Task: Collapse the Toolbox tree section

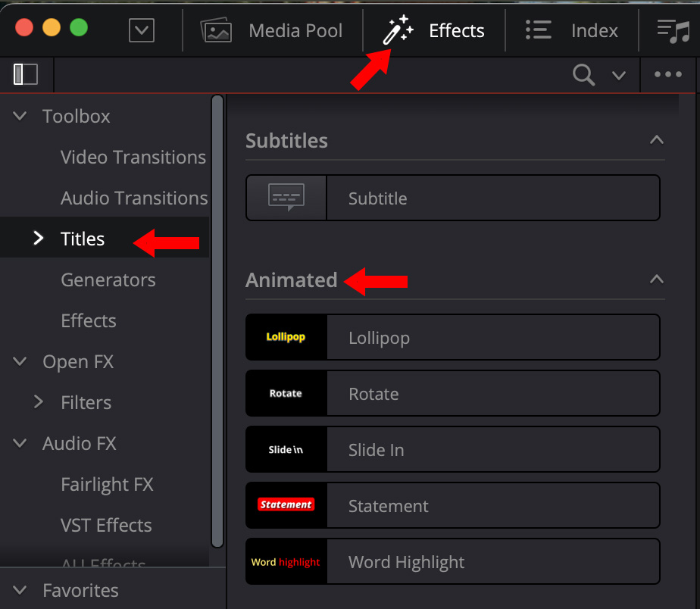Action: (x=20, y=117)
